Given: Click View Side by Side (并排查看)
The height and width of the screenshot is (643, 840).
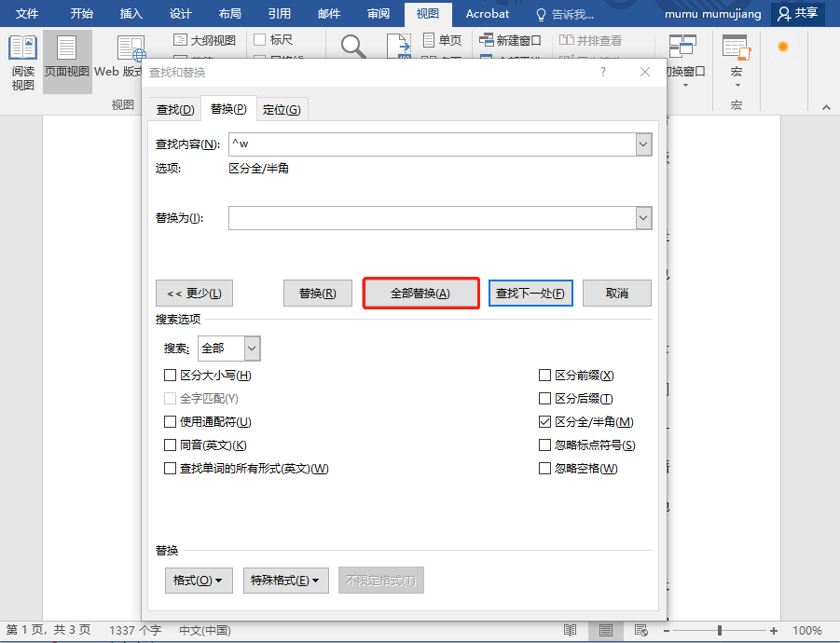Looking at the screenshot, I should pyautogui.click(x=590, y=40).
